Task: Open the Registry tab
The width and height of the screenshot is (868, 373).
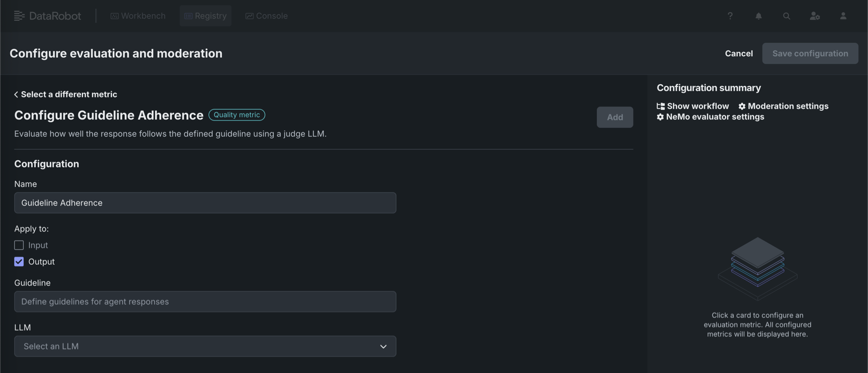Action: (205, 16)
